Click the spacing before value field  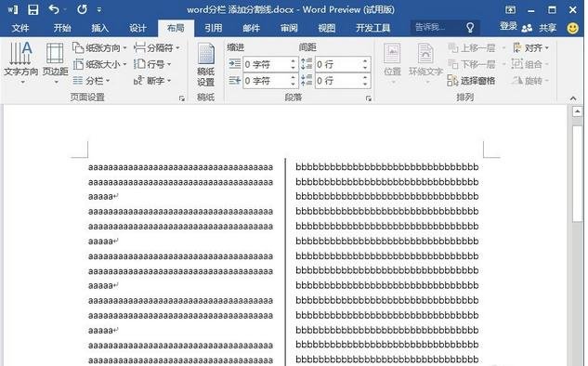338,64
